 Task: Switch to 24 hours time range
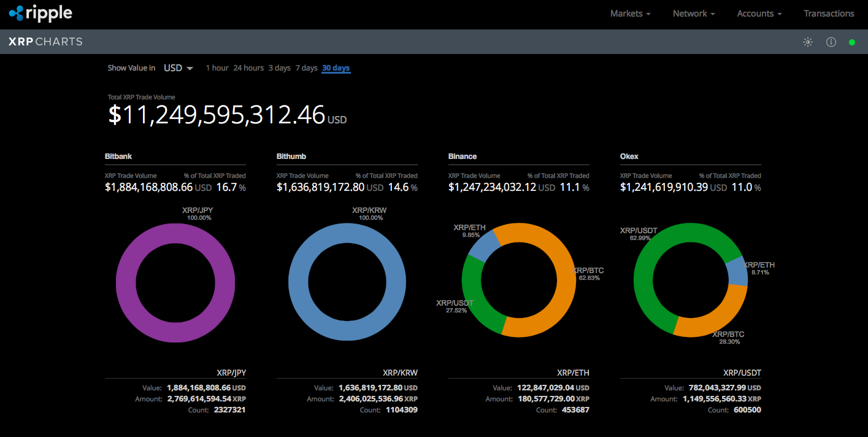tap(248, 68)
